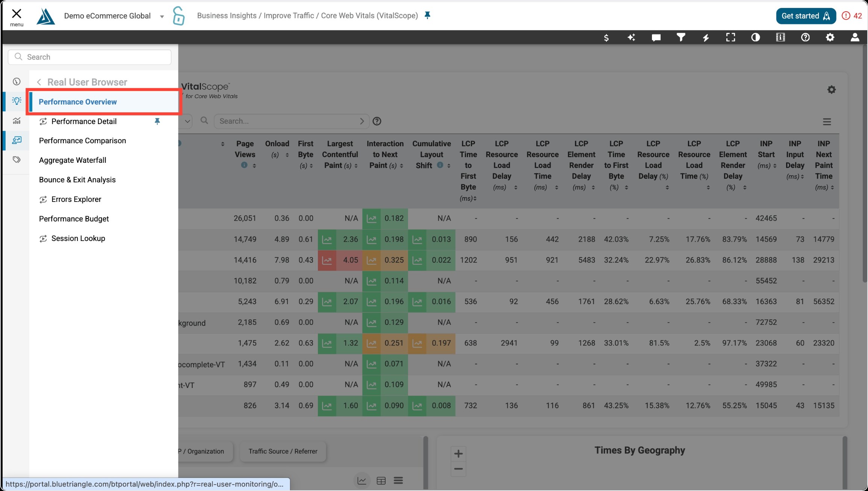Go back from Real User Browser
The width and height of the screenshot is (868, 491).
click(x=39, y=82)
